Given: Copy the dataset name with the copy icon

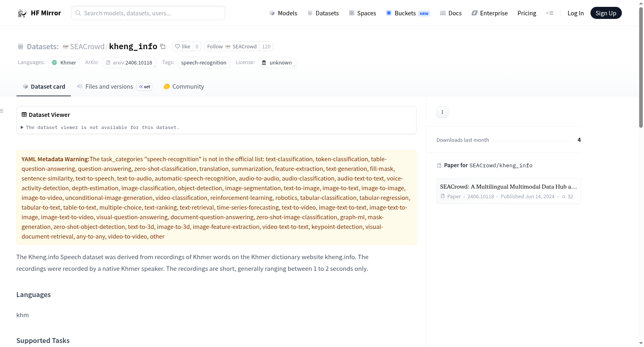Looking at the screenshot, I should coord(163,46).
